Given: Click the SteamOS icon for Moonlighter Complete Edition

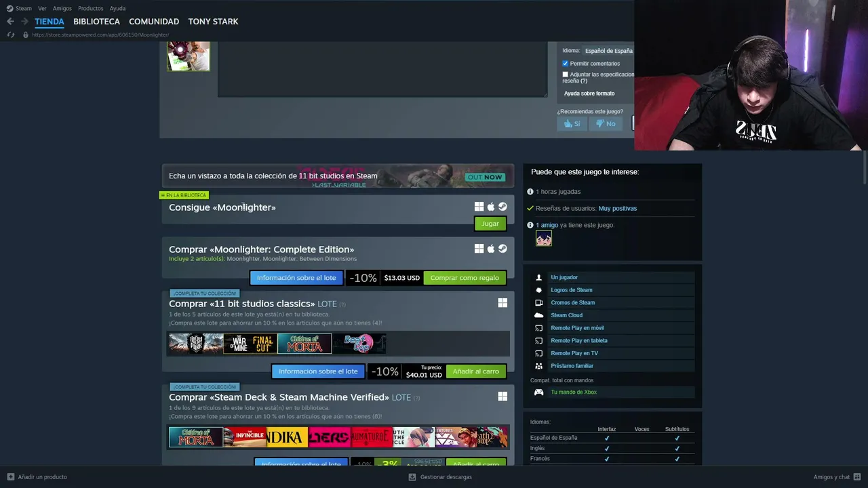Looking at the screenshot, I should coord(502,249).
